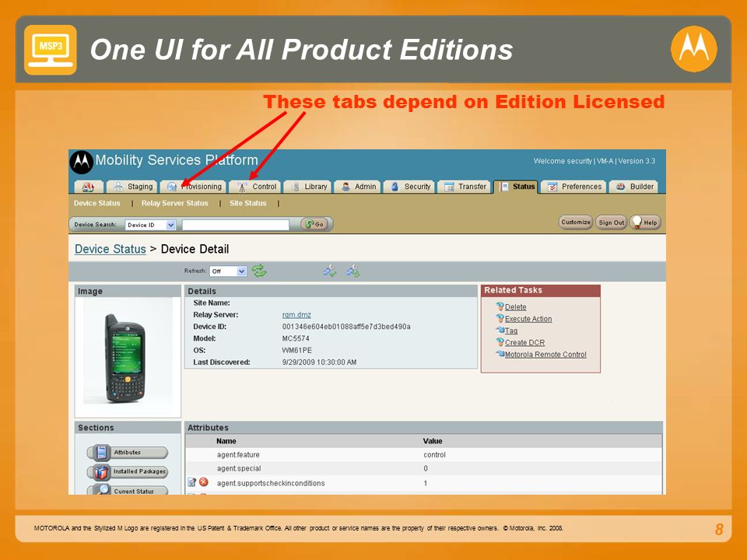
Task: Open the Preferences tab
Action: [574, 187]
